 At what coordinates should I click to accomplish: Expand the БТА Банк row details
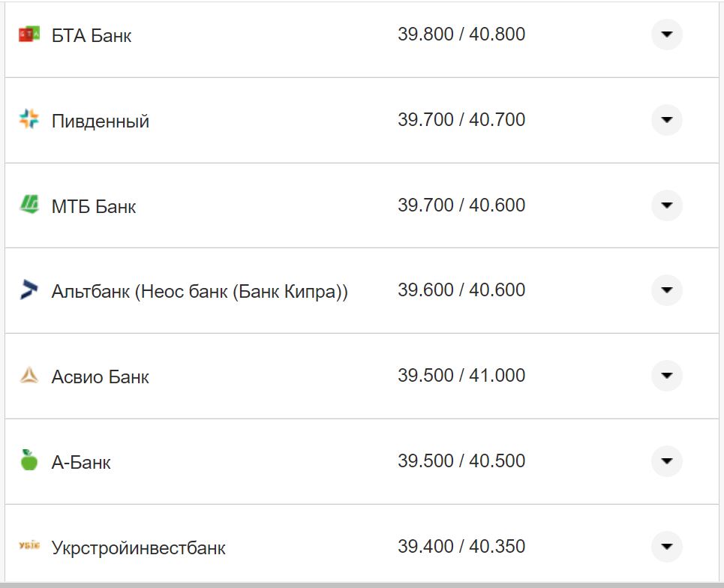666,34
